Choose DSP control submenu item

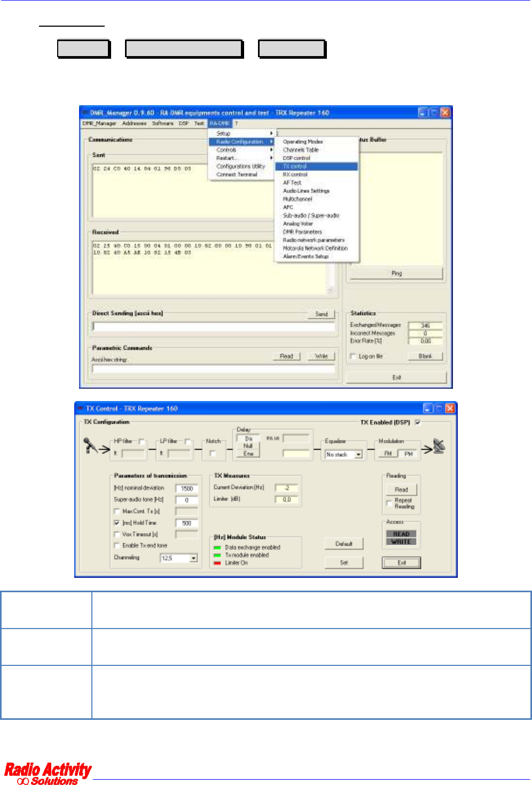316,158
